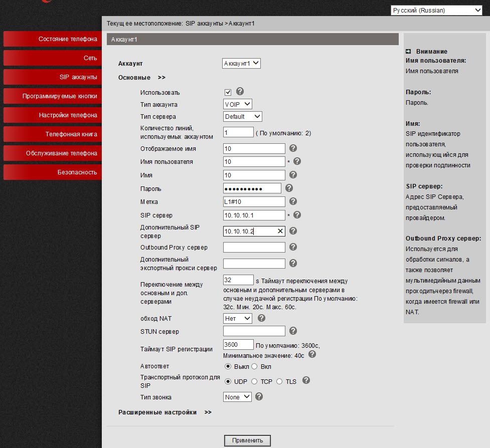Click help icon beside Outbound Proxy сервер

(x=293, y=247)
